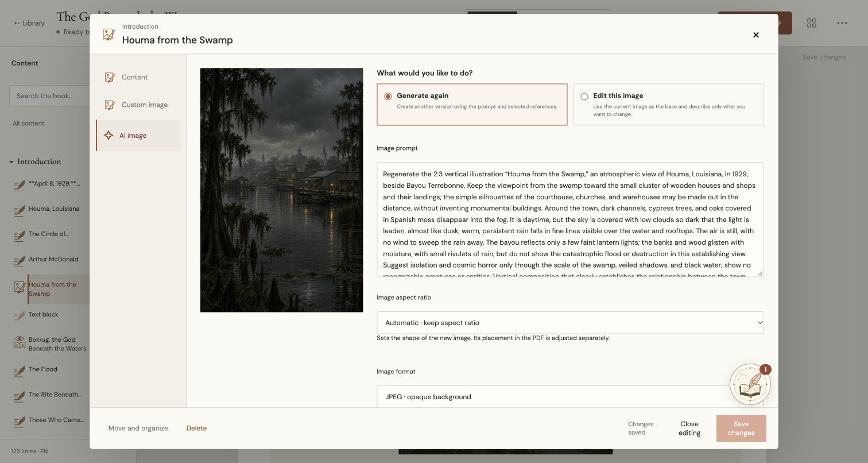Select the AI image tab
This screenshot has height=463, width=868.
tap(138, 136)
